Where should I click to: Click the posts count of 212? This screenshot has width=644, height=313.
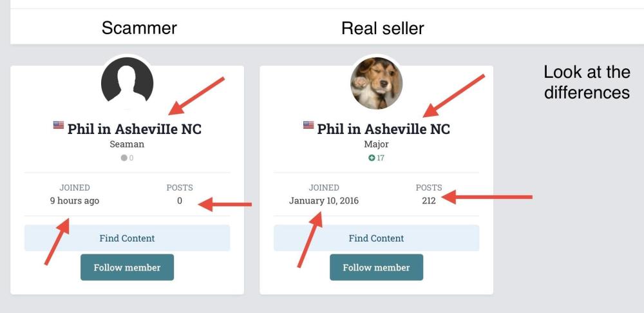pyautogui.click(x=429, y=200)
